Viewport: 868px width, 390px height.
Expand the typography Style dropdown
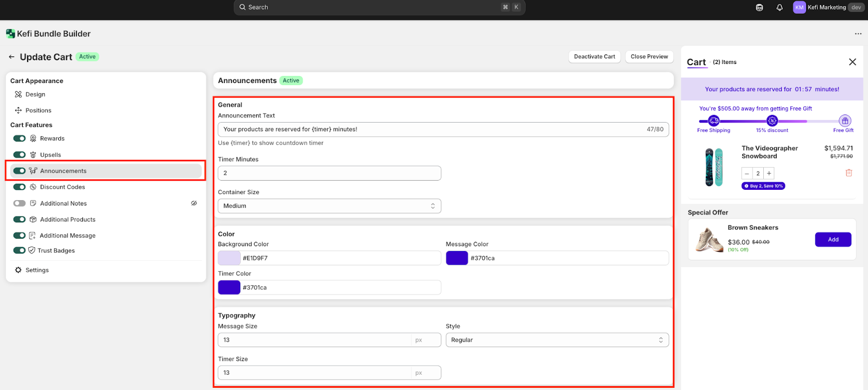pyautogui.click(x=557, y=340)
